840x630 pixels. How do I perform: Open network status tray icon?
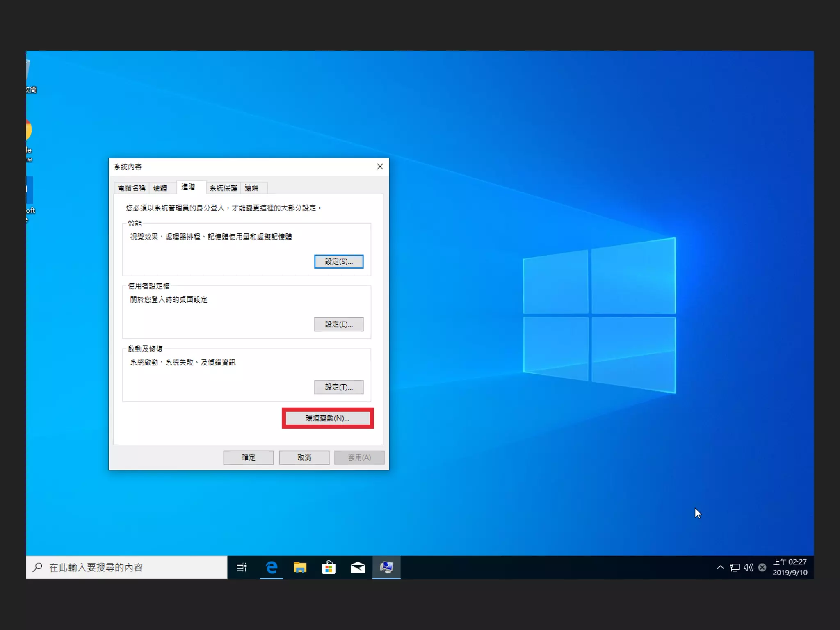[734, 567]
